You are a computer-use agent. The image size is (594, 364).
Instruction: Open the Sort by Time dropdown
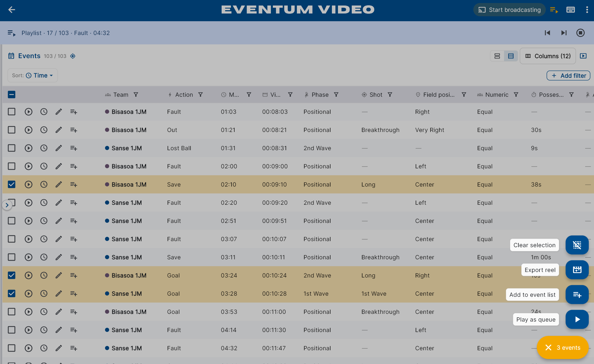[x=33, y=76]
